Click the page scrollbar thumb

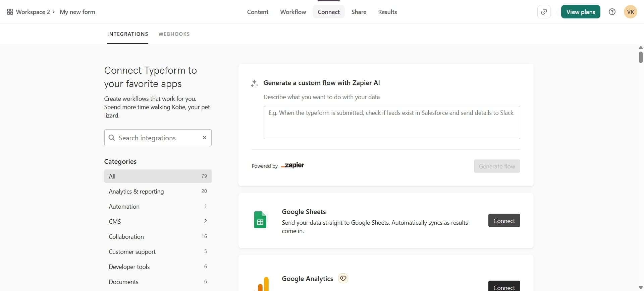point(641,57)
